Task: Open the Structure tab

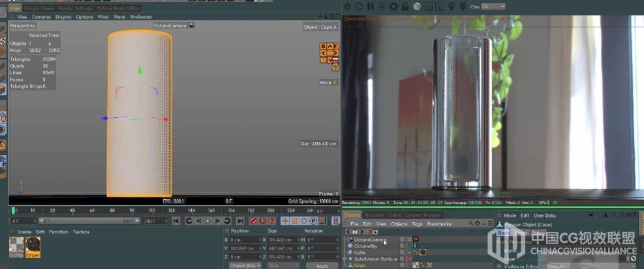Action: click(374, 215)
